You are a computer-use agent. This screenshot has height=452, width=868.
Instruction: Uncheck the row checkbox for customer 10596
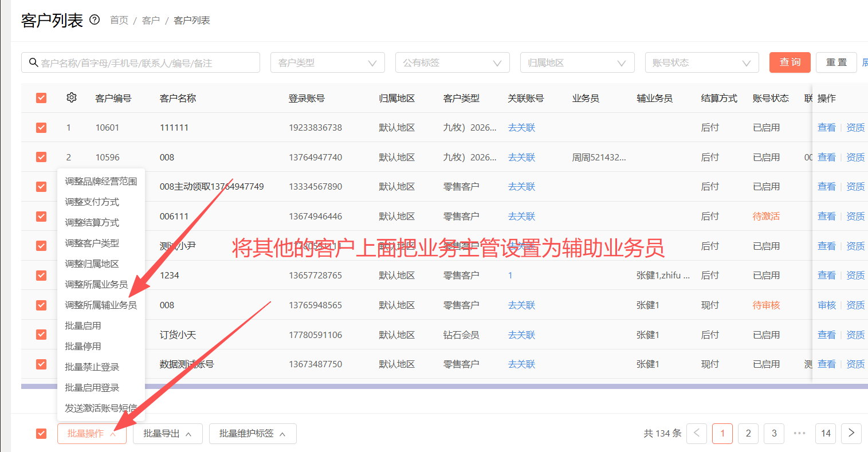tap(41, 157)
